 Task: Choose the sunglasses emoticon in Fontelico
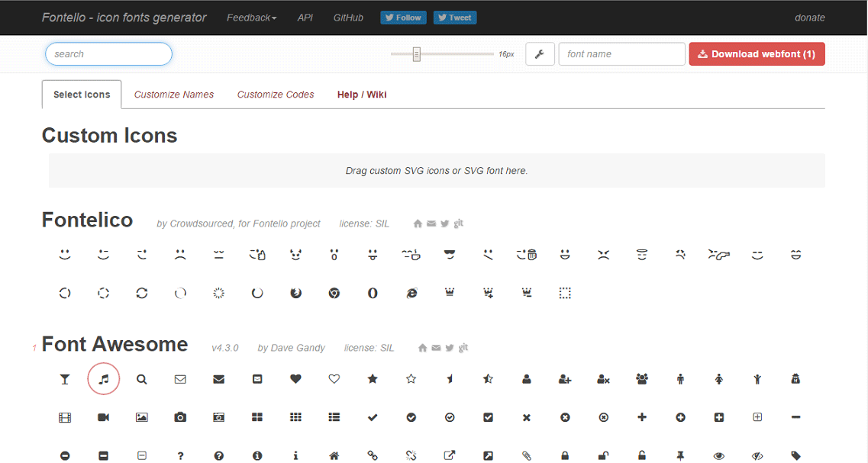pyautogui.click(x=450, y=255)
